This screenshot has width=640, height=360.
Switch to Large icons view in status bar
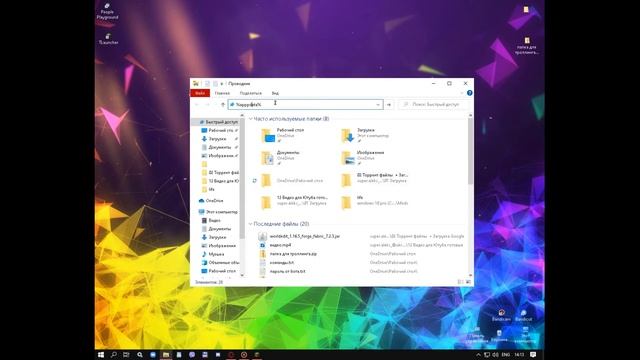[468, 282]
